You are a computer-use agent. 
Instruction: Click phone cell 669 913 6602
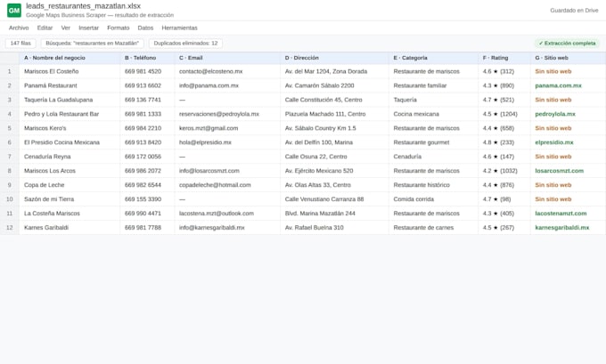click(x=147, y=85)
